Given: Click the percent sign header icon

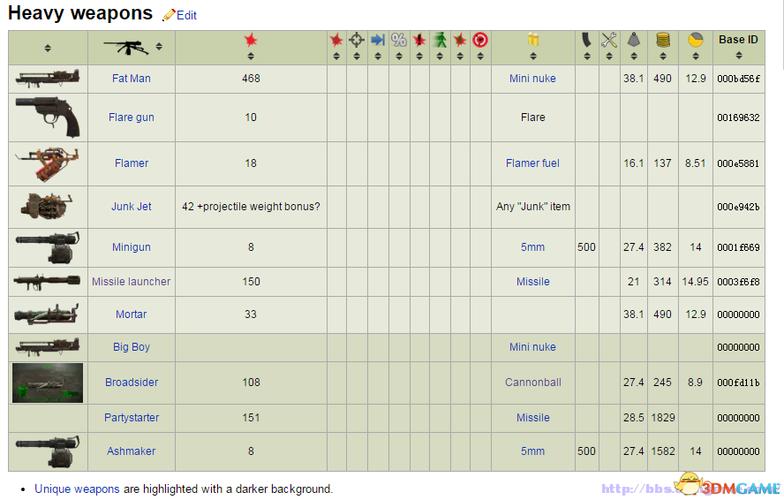Looking at the screenshot, I should [x=398, y=40].
